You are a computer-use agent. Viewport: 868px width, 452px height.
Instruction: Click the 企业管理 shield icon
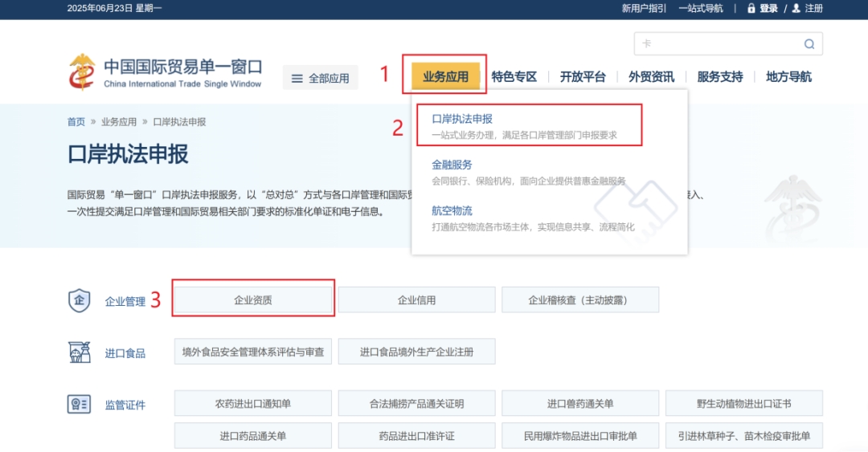pos(79,300)
